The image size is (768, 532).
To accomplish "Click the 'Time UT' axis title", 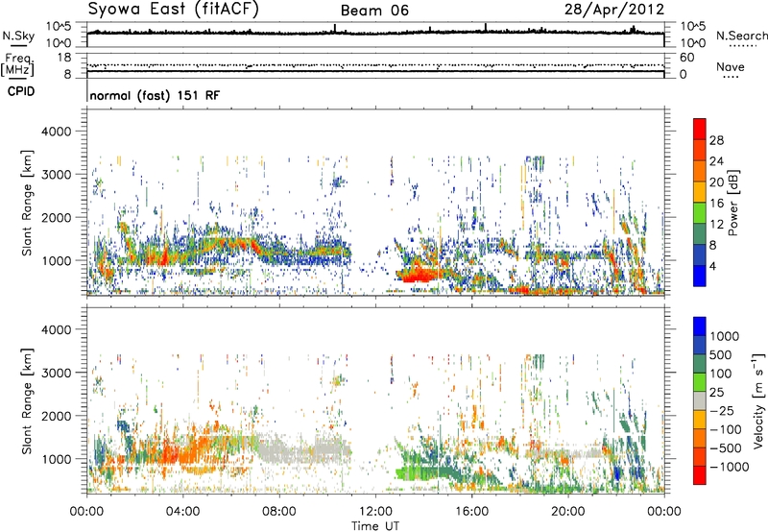I will [x=375, y=526].
